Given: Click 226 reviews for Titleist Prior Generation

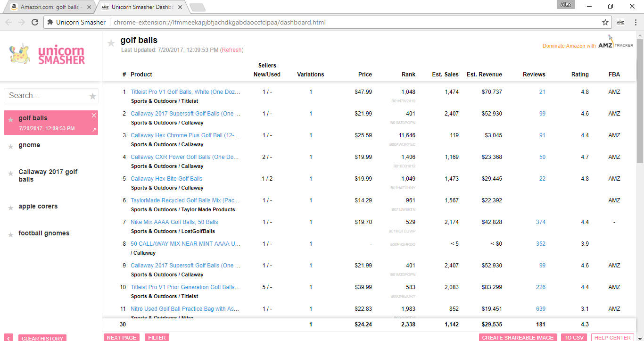Looking at the screenshot, I should [x=541, y=287].
